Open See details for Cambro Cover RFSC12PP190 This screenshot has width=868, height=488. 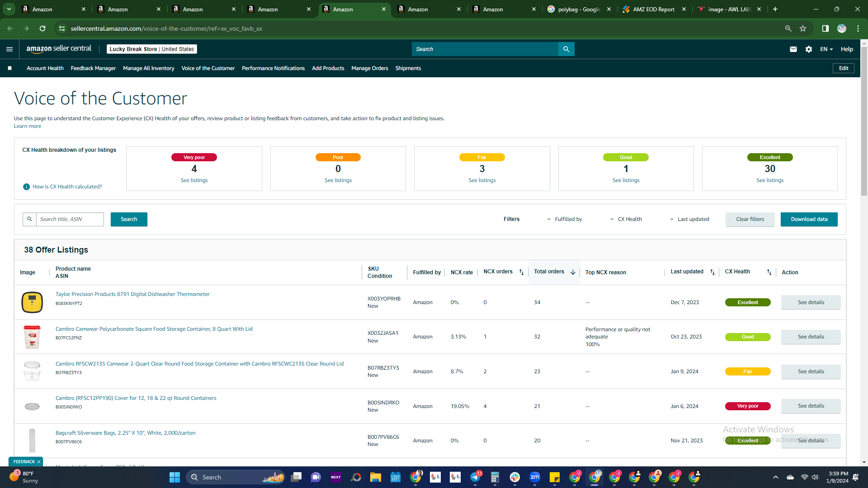click(x=811, y=406)
